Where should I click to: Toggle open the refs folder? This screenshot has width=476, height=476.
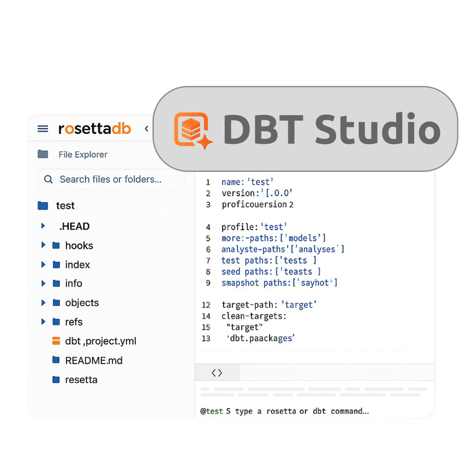pyautogui.click(x=43, y=322)
